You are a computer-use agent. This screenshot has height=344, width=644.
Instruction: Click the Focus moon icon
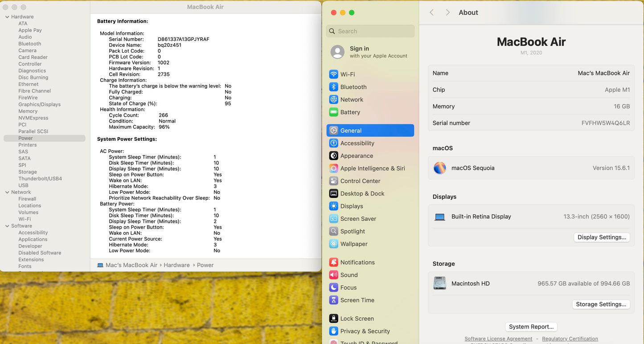[333, 287]
